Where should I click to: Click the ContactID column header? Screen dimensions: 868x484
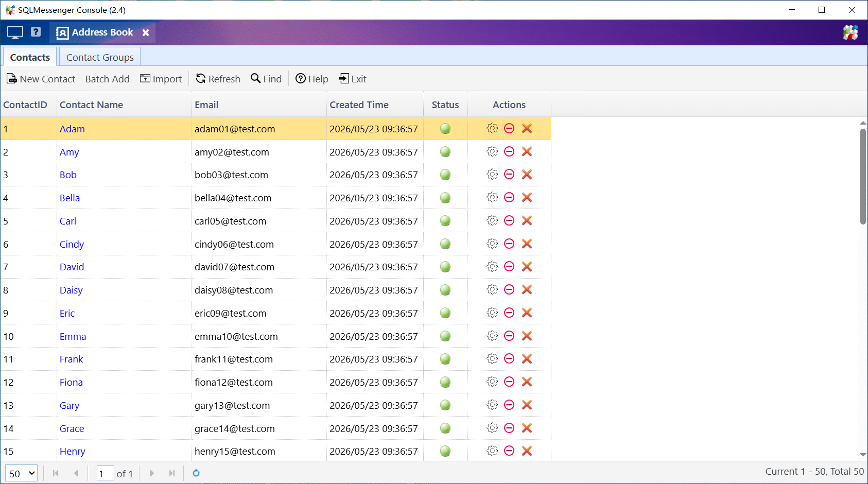coord(28,105)
